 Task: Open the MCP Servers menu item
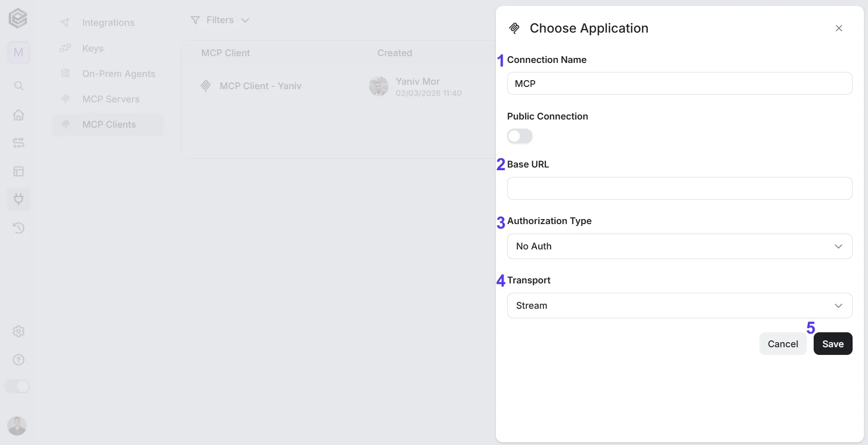coord(108,99)
